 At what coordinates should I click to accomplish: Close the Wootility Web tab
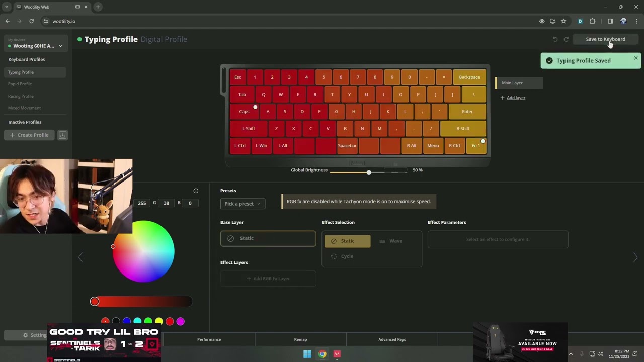click(86, 7)
